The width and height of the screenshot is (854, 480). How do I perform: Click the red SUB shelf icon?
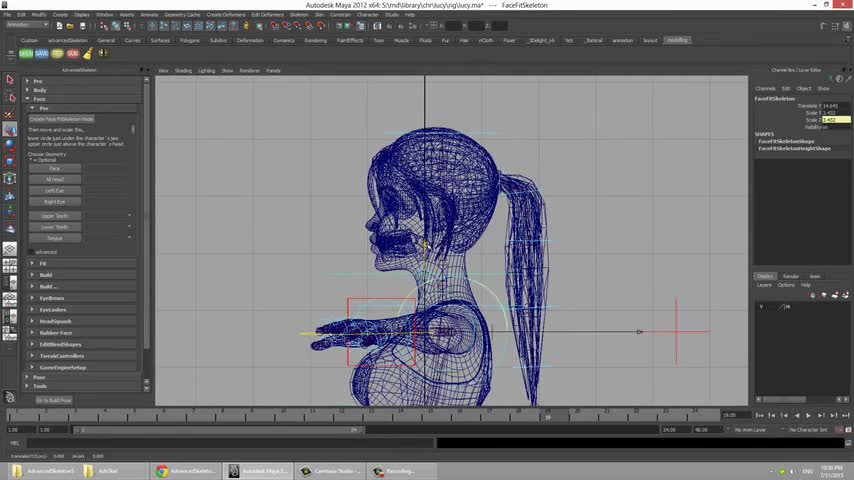[x=72, y=53]
